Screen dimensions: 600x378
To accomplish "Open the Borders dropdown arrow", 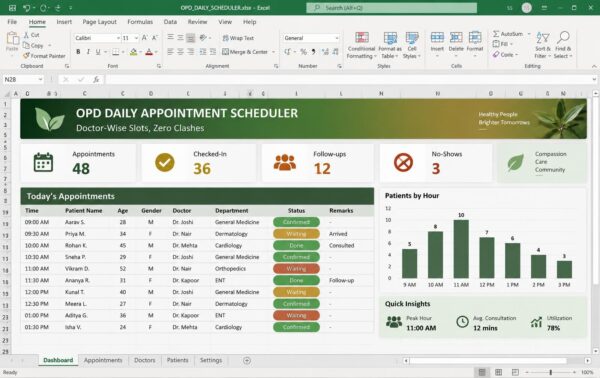I will [x=123, y=52].
